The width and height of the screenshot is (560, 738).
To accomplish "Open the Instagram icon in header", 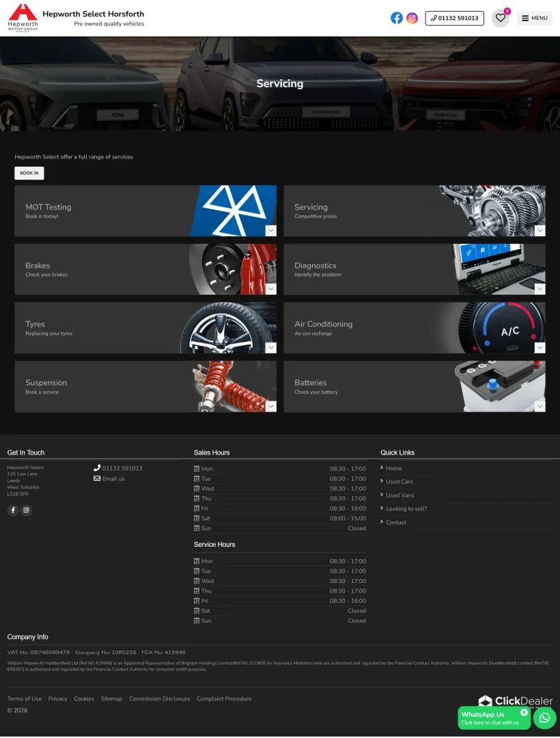I will point(412,18).
